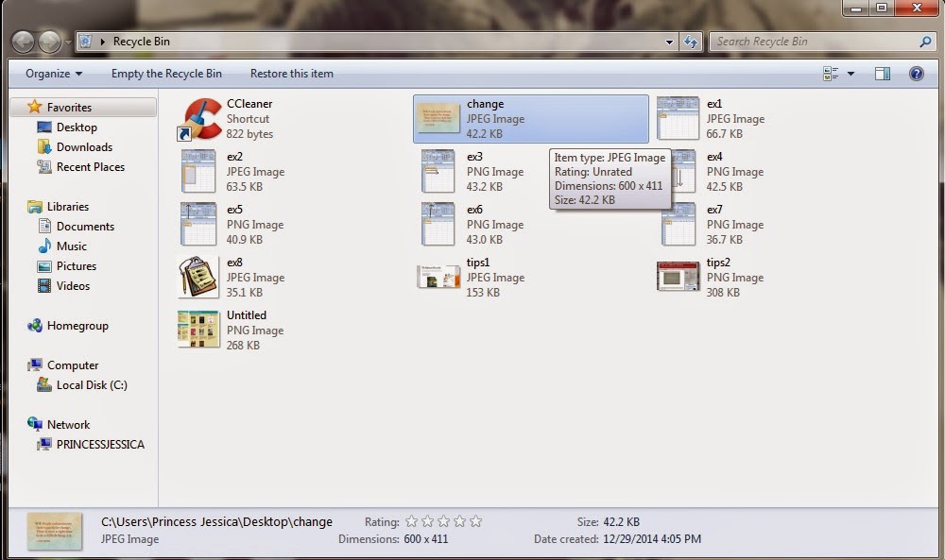Screen dimensions: 945x560
Task: Click the file path text in details pane
Action: 216,522
